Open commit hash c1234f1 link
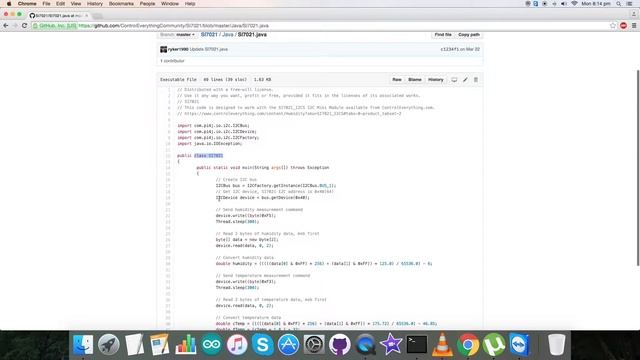 point(449,49)
